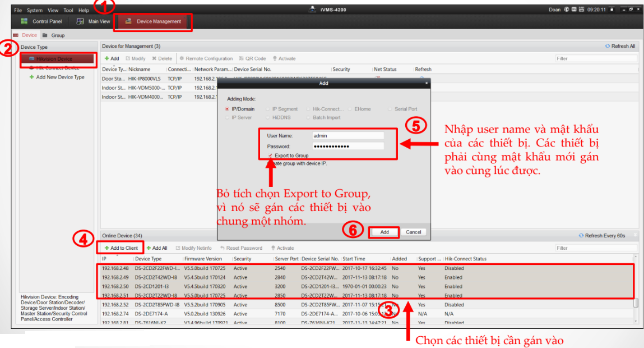
Task: Switch to Main View tab
Action: (x=93, y=21)
